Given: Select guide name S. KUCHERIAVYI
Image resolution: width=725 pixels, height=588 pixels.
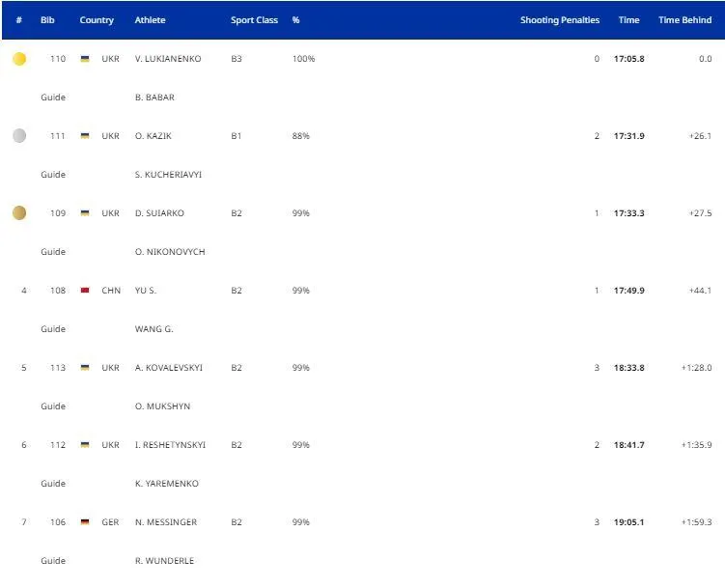Looking at the screenshot, I should point(168,175).
